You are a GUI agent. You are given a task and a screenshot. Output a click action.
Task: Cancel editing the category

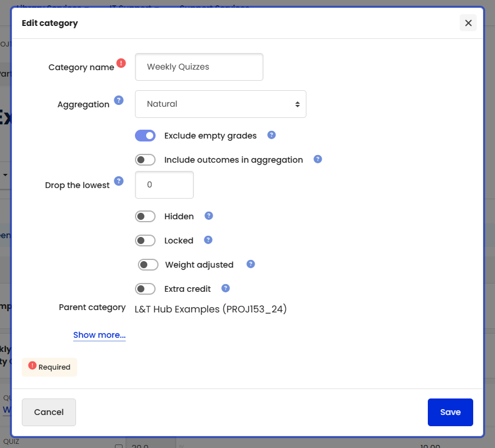click(48, 412)
